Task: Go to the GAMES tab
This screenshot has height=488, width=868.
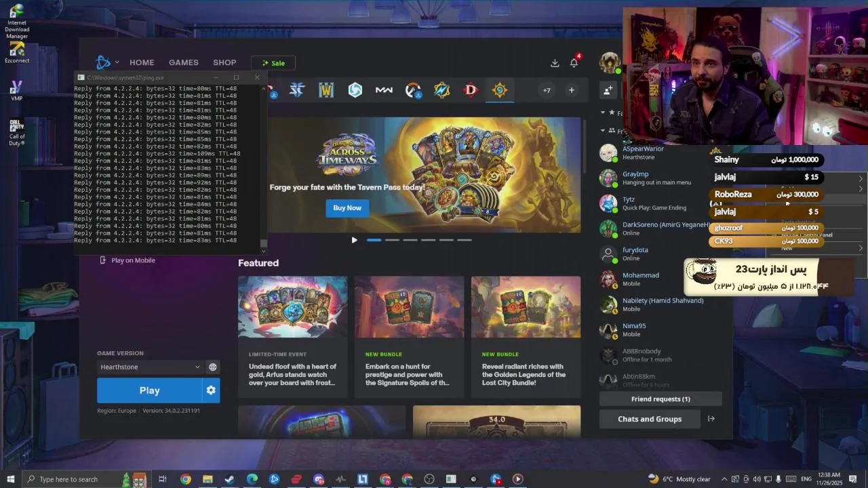Action: pos(184,62)
